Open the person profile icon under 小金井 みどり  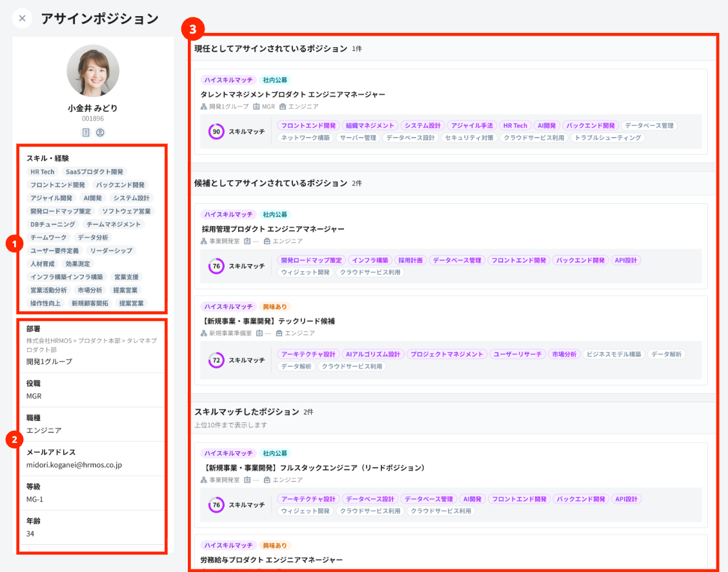click(100, 132)
